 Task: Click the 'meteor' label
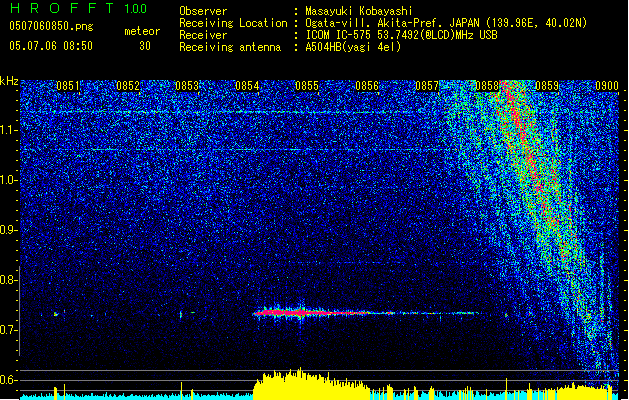click(142, 31)
